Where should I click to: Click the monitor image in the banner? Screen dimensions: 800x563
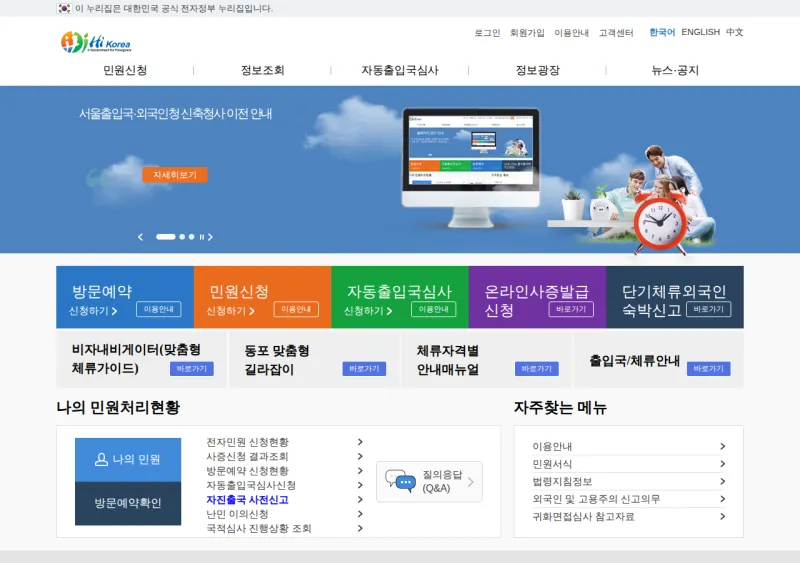(x=470, y=167)
